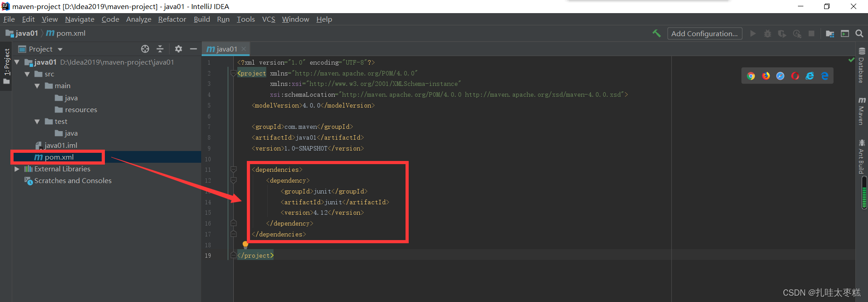Open the Tools menu
Screen dimensions: 868x302
(x=246, y=19)
